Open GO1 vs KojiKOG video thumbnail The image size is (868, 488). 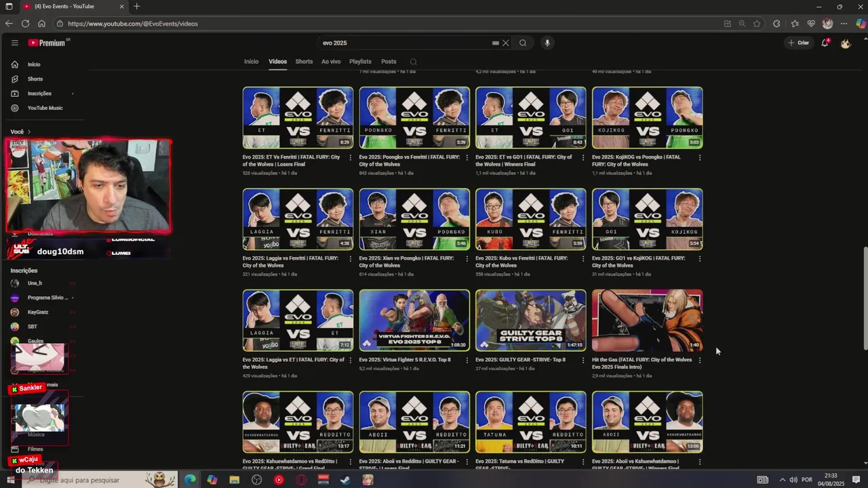648,219
